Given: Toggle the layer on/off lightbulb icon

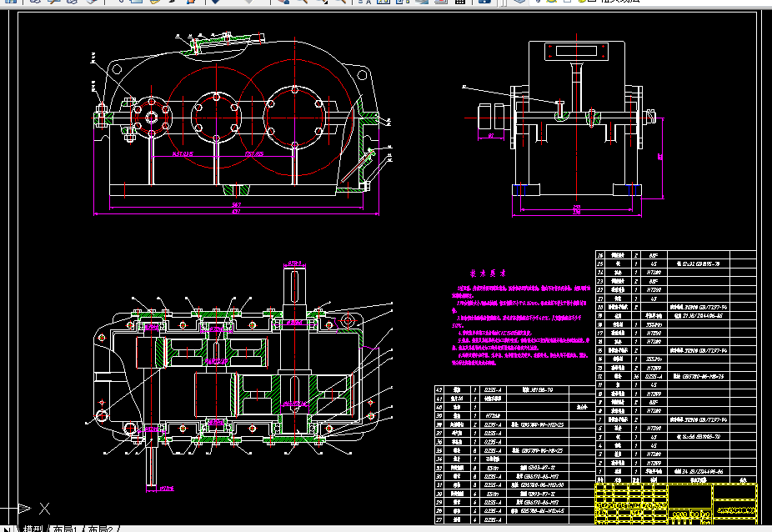Looking at the screenshot, I should (x=539, y=3).
